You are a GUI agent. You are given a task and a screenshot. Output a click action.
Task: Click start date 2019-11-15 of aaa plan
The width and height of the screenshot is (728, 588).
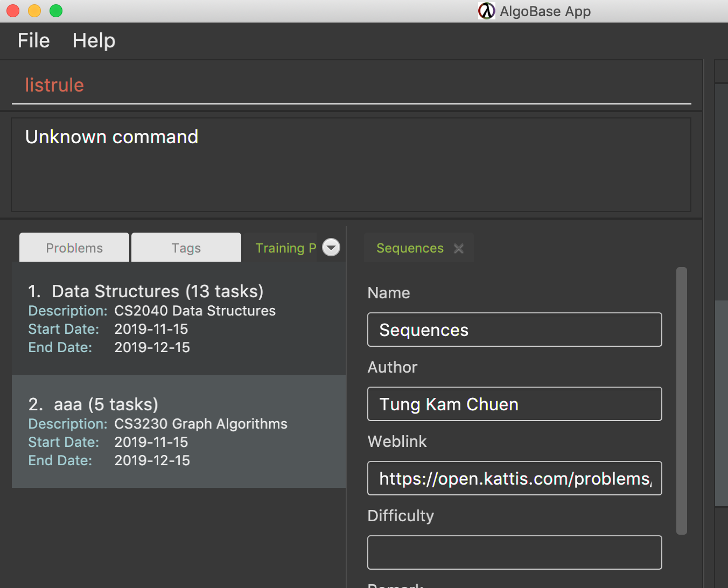click(151, 442)
